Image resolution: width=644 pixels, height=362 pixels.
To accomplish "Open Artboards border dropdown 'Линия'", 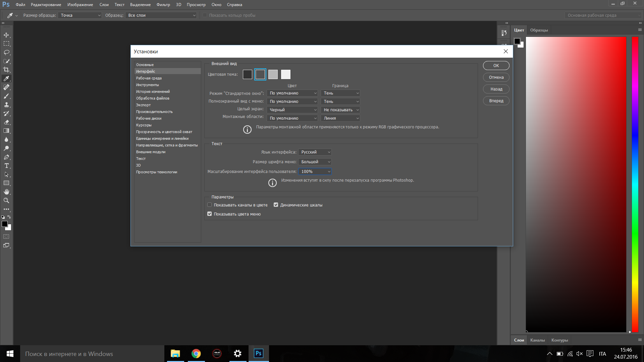I will (x=340, y=118).
